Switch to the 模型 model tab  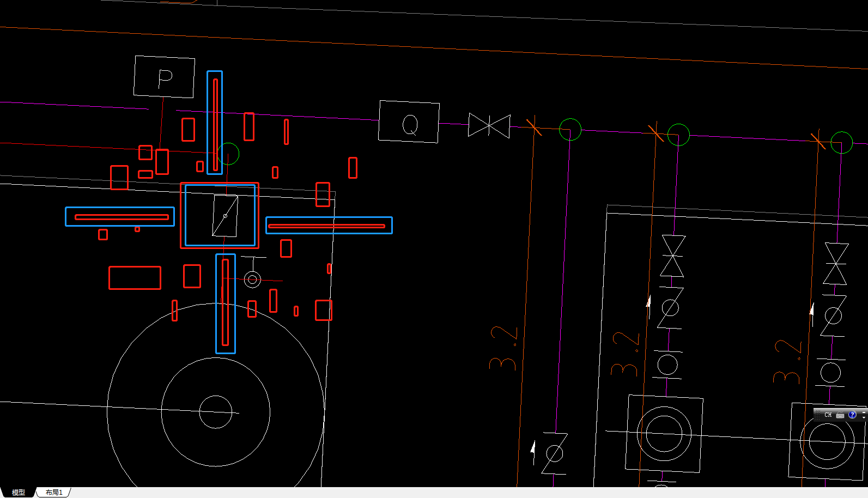pyautogui.click(x=18, y=493)
